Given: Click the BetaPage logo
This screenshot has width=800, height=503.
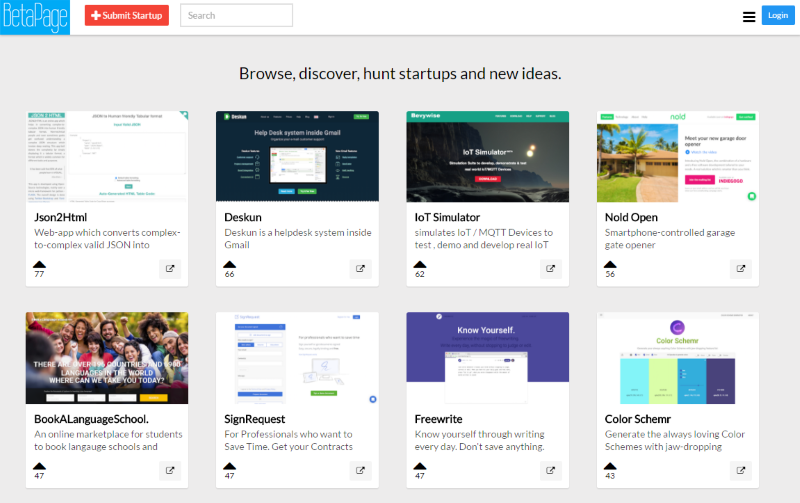Looking at the screenshot, I should [x=35, y=17].
